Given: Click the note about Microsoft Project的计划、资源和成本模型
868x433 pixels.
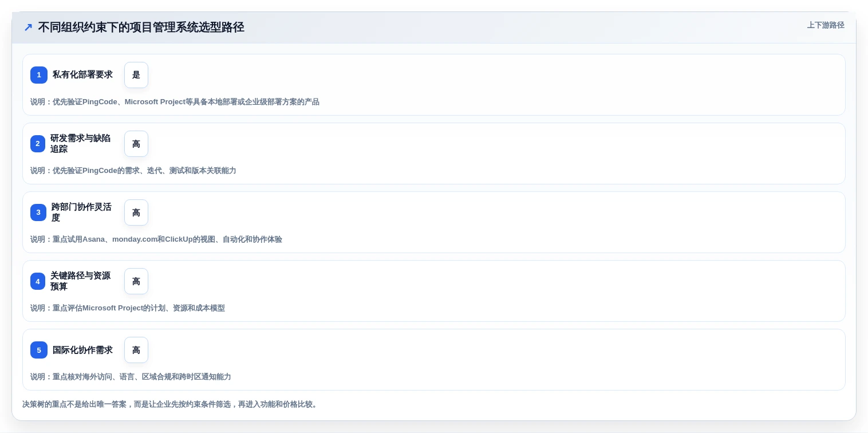Looking at the screenshot, I should [x=128, y=308].
